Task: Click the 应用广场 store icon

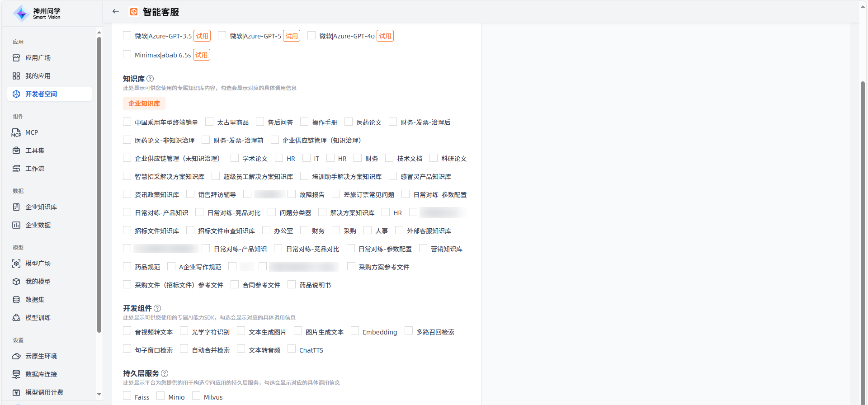Action: pyautogui.click(x=16, y=58)
